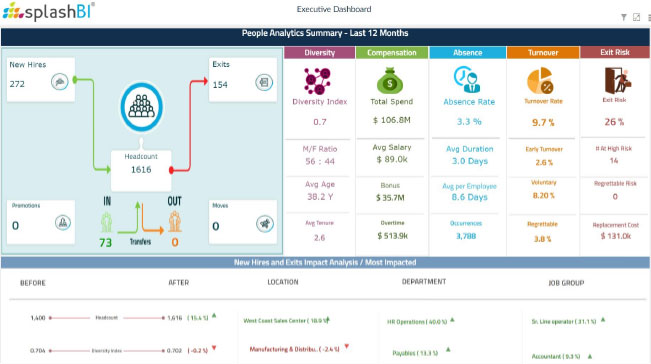Click the New Hires card icon
The height and width of the screenshot is (364, 651).
[x=60, y=81]
